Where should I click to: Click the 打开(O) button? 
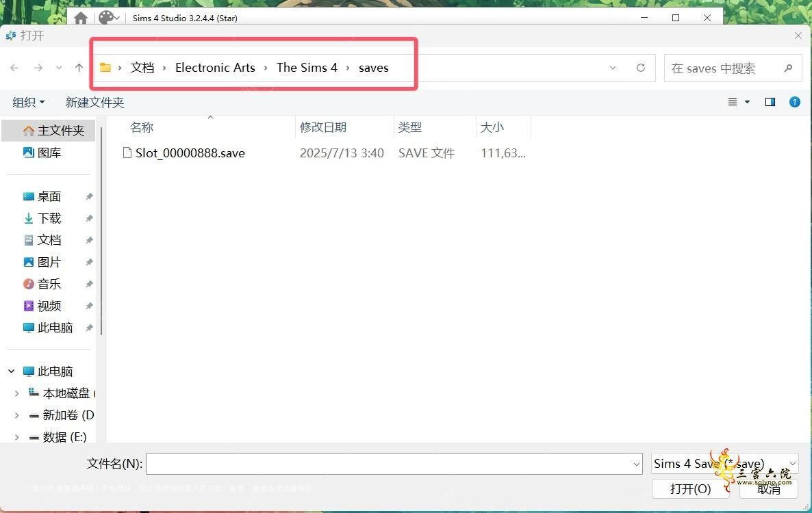[x=690, y=488]
